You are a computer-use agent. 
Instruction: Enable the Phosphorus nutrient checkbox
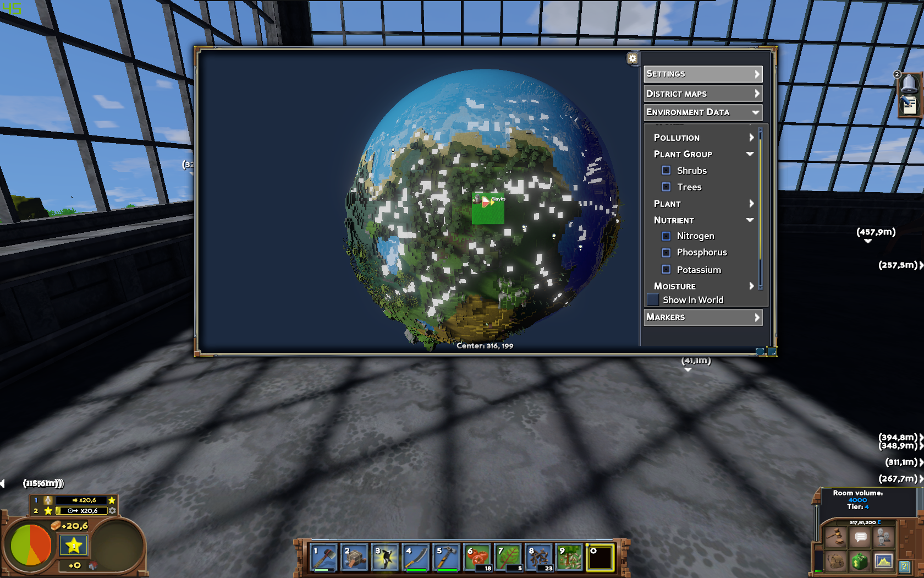click(x=666, y=252)
